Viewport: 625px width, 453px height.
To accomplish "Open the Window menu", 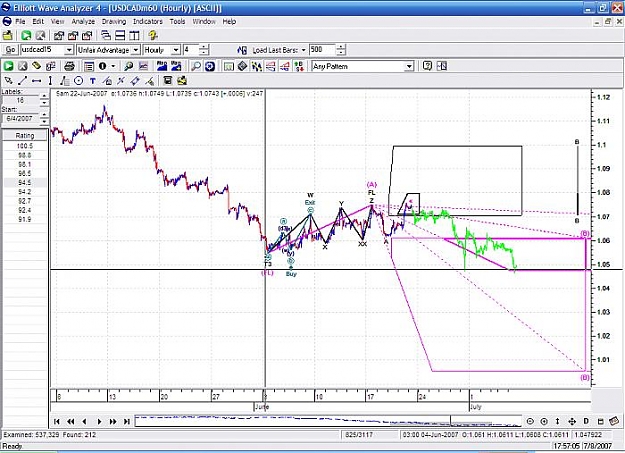I will coord(204,22).
